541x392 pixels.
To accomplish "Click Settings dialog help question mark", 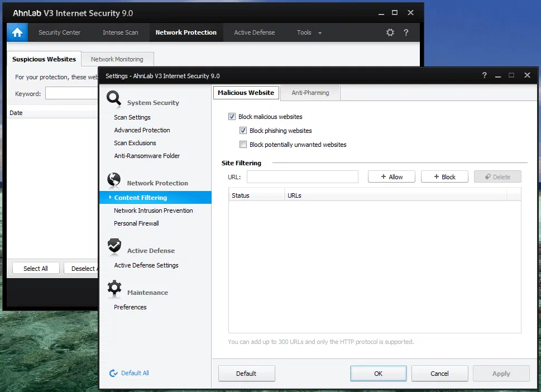I will tap(485, 75).
